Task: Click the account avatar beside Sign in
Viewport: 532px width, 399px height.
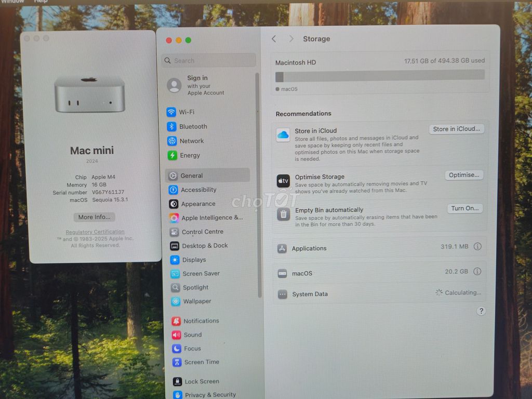Action: (x=174, y=85)
